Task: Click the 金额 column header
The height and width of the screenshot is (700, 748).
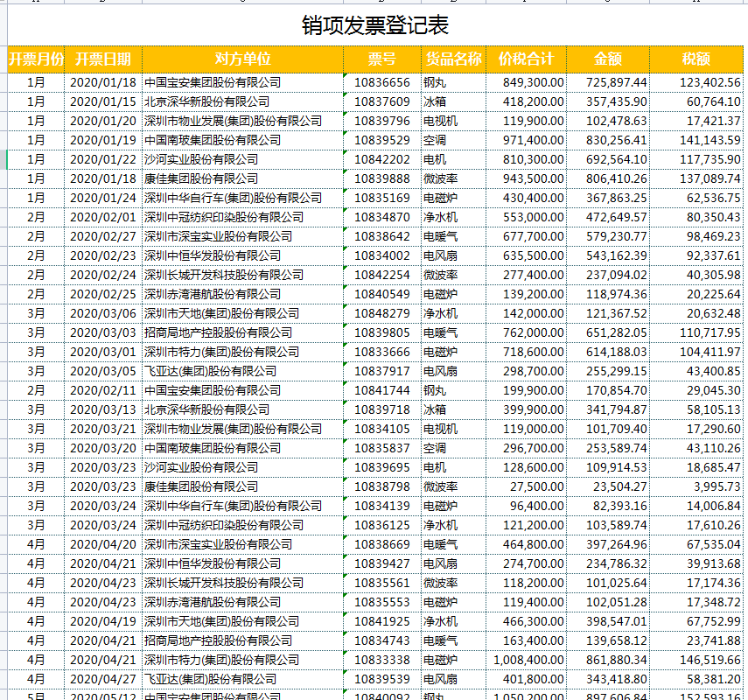Action: (x=610, y=60)
